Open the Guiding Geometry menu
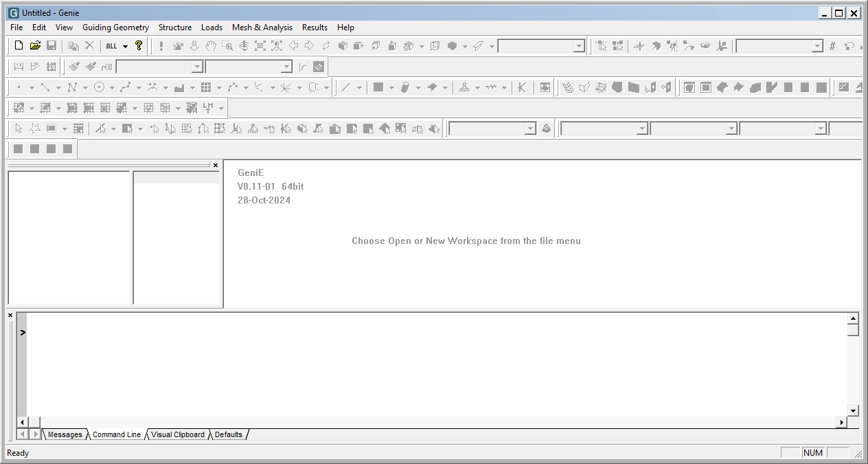The width and height of the screenshot is (868, 464). point(115,27)
